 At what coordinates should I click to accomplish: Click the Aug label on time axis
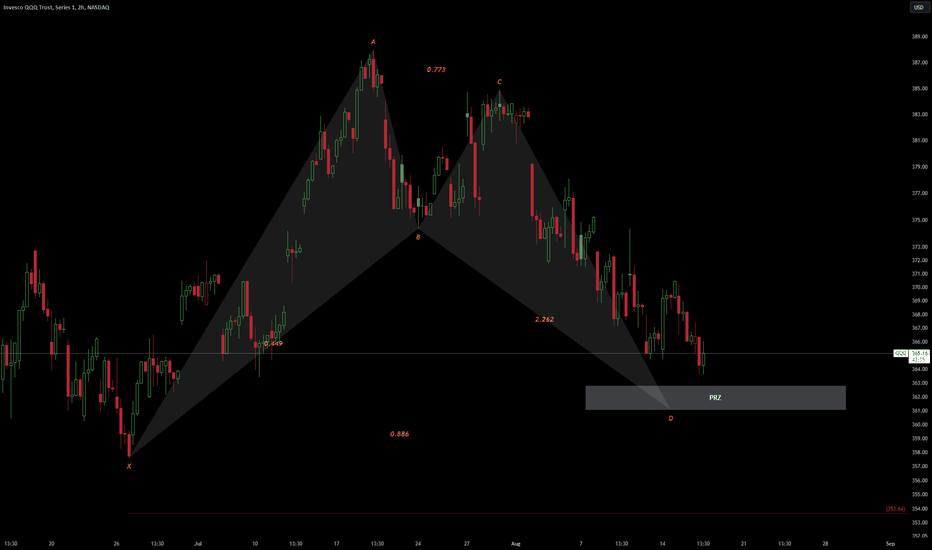tap(515, 543)
